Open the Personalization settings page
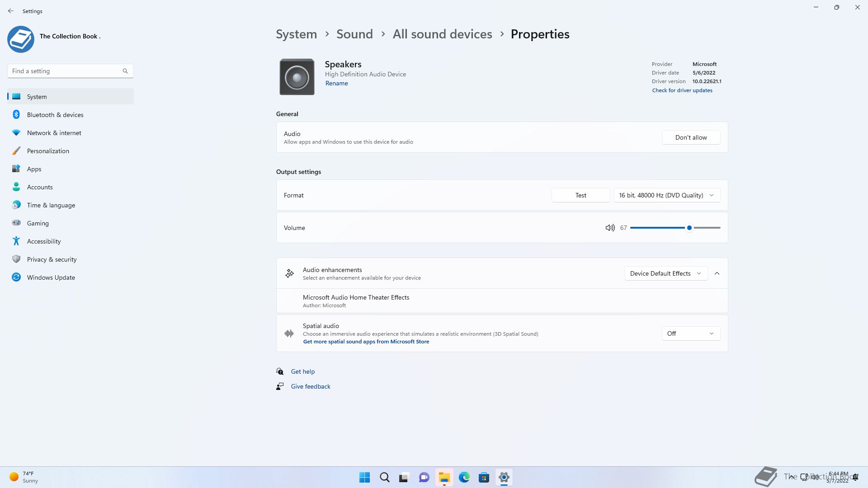This screenshot has width=868, height=488. click(x=71, y=151)
